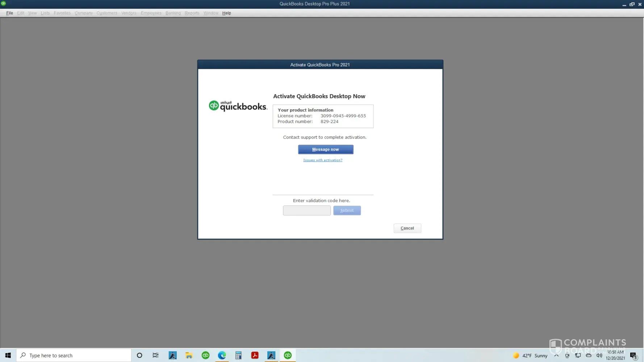
Task: Open the QuickBooks icon next to File Explorer
Action: tap(205, 355)
